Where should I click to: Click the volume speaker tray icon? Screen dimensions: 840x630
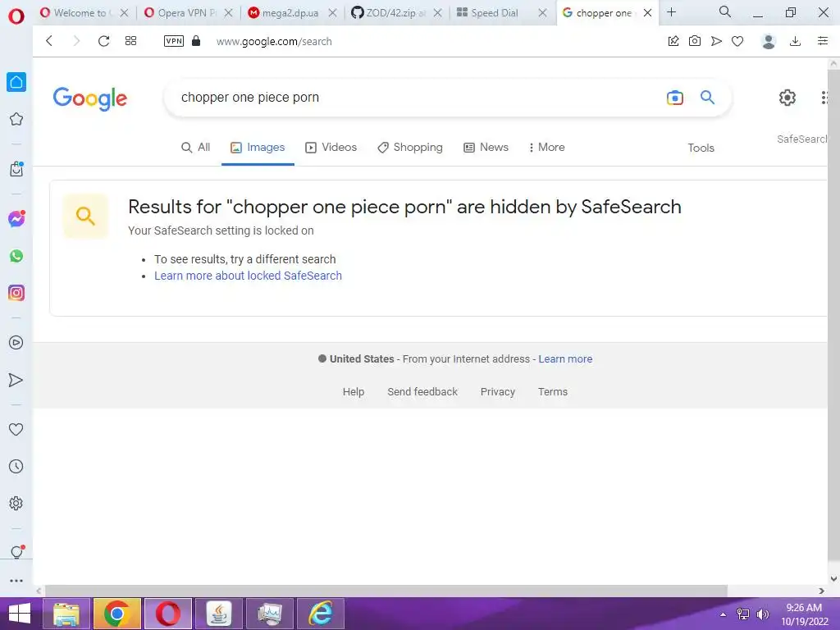(762, 614)
